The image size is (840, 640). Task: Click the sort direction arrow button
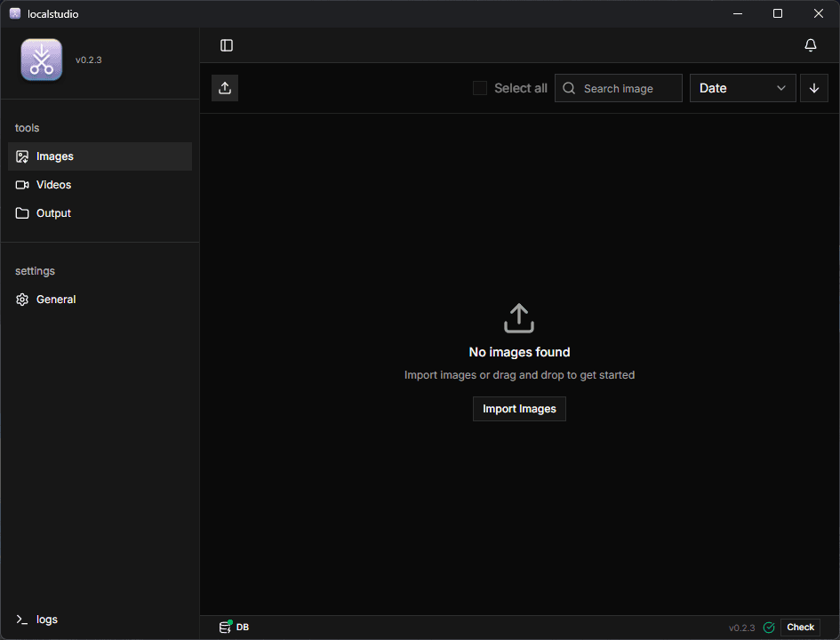coord(813,88)
